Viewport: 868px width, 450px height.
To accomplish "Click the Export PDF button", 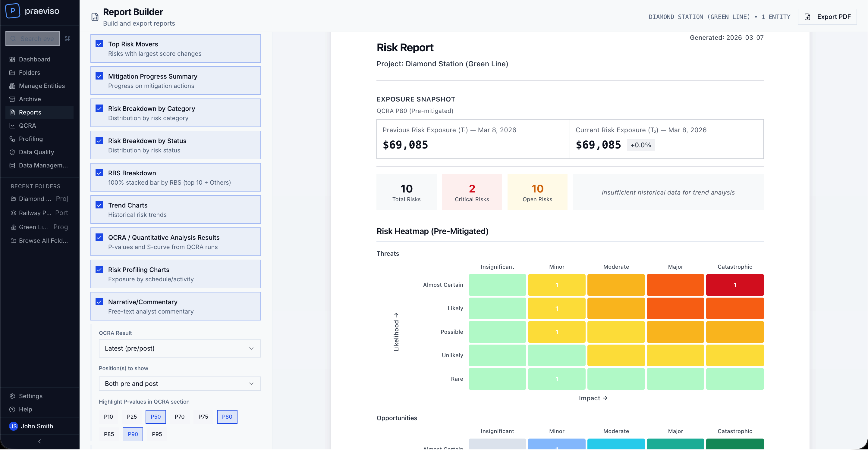I will [x=827, y=17].
